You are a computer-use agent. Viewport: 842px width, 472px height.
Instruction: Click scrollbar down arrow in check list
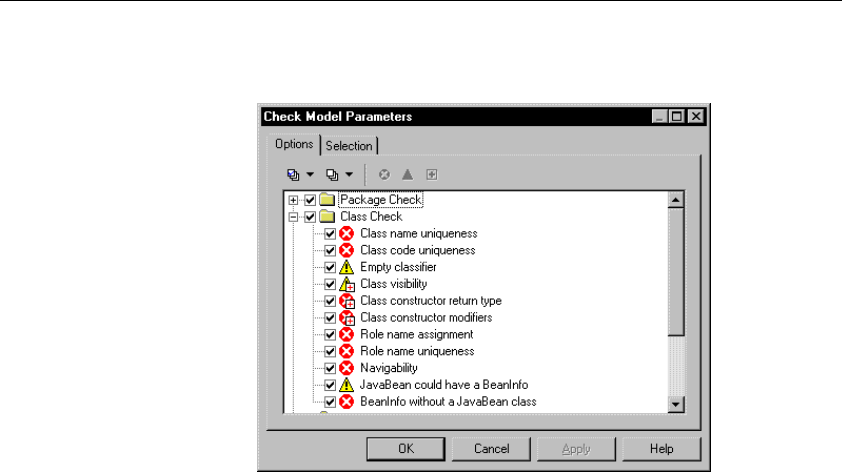pos(676,404)
